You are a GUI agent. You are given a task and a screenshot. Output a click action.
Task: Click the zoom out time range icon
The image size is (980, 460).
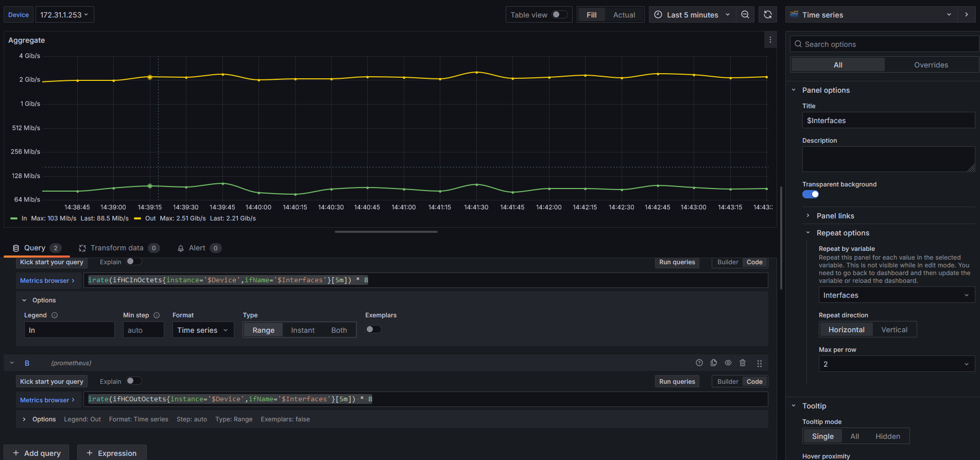click(745, 15)
